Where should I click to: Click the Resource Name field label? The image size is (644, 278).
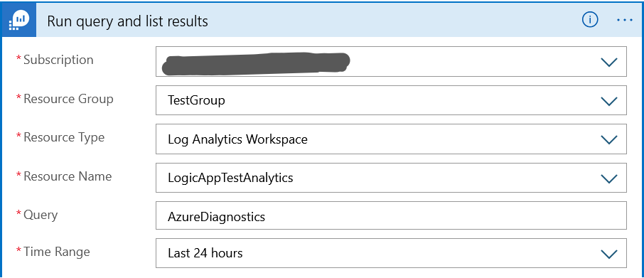tap(68, 176)
